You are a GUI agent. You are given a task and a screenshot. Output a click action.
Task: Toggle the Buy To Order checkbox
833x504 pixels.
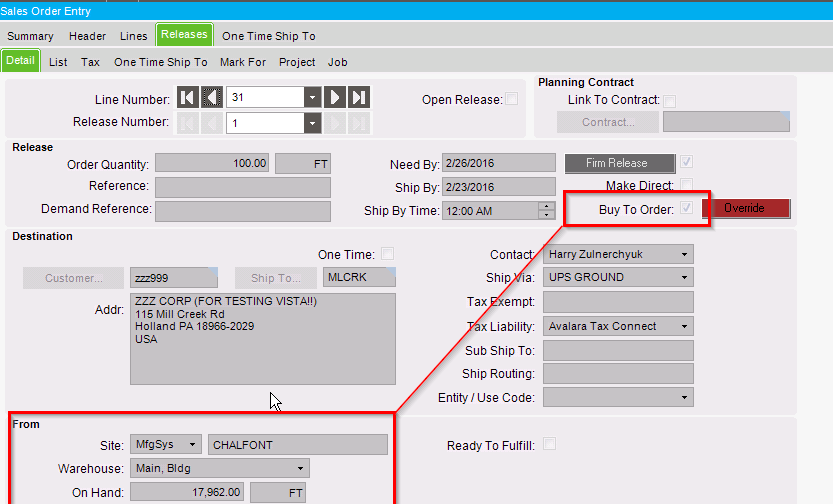pos(686,207)
